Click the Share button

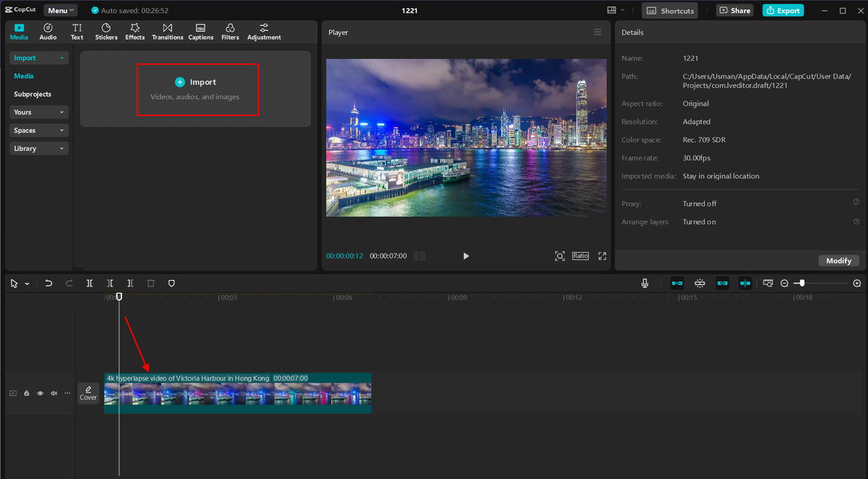click(x=735, y=10)
